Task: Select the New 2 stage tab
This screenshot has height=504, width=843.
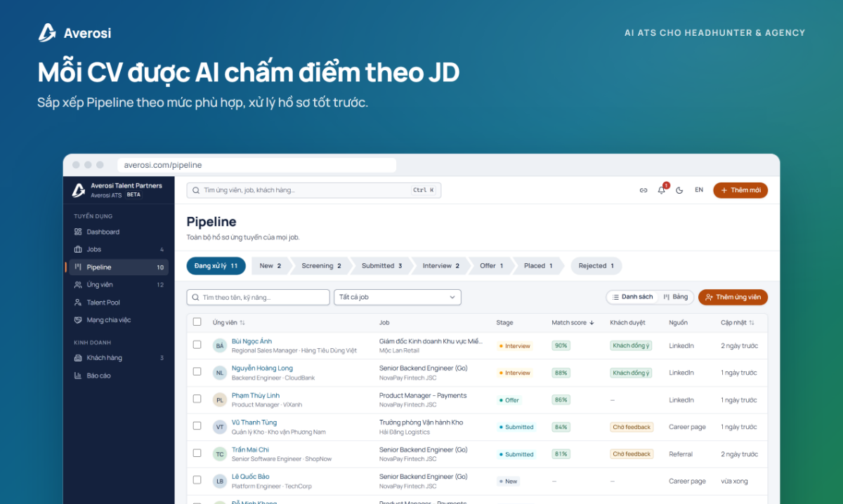Action: point(270,266)
